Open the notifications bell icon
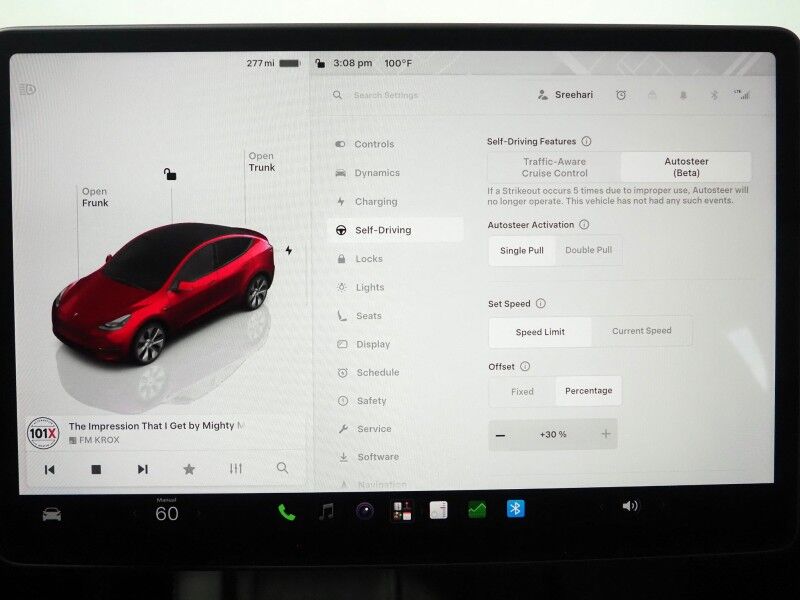 pos(683,95)
